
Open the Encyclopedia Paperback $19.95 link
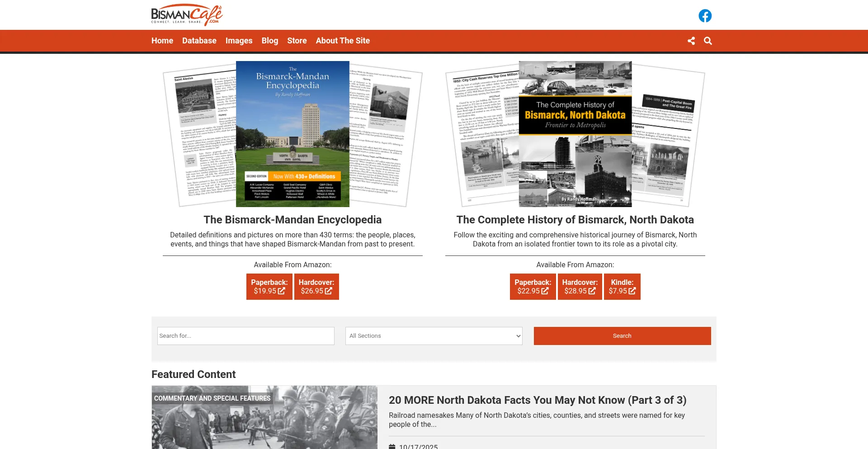point(269,287)
